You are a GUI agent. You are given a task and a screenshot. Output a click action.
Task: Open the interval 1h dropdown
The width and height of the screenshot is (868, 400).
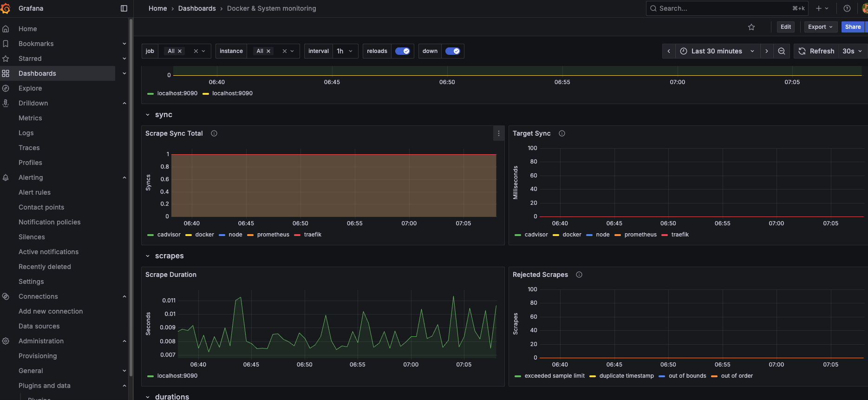coord(345,51)
